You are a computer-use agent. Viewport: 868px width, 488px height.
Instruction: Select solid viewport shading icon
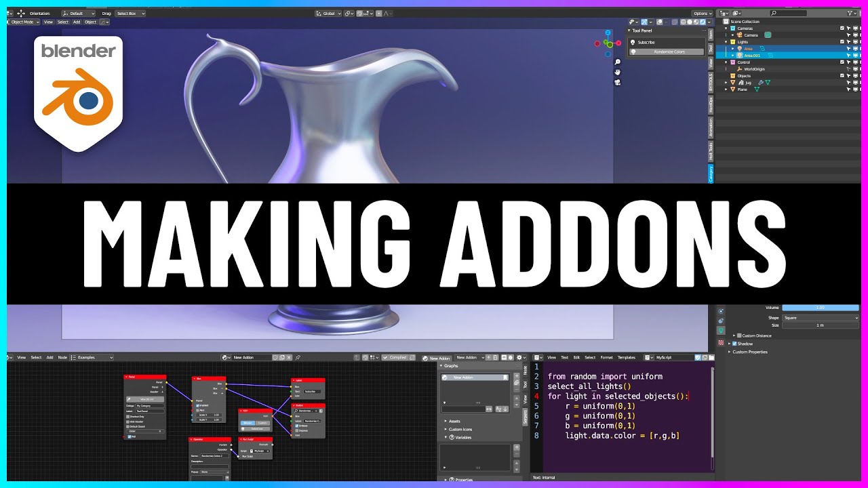coord(690,22)
